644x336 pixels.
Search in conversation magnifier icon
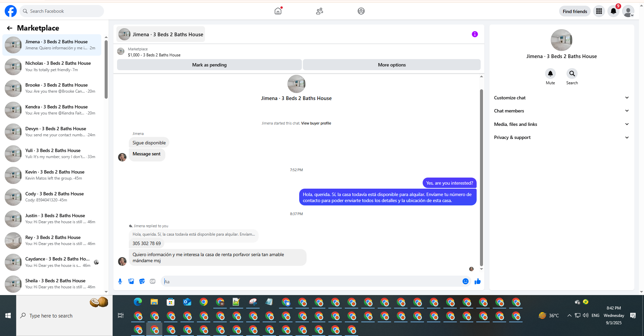(572, 74)
